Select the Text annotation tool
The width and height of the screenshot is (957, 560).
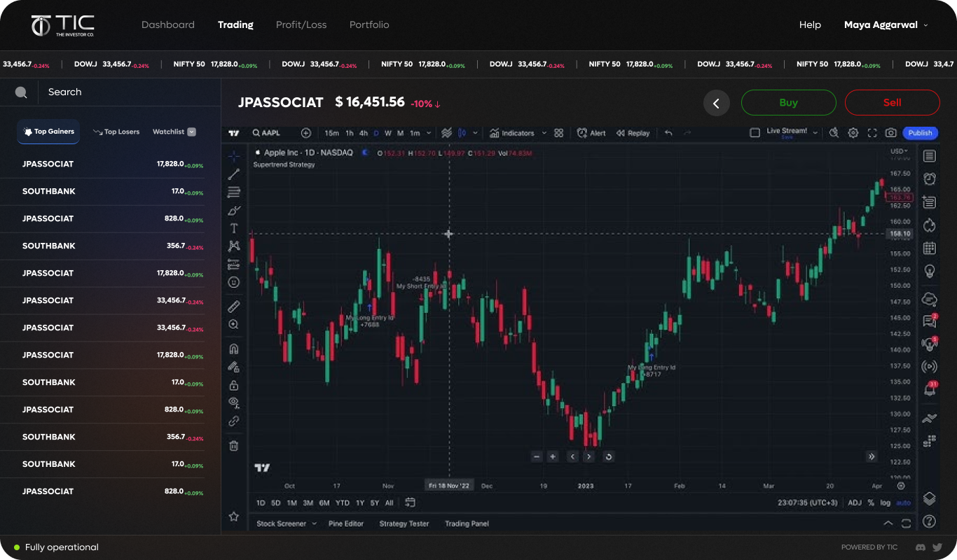(234, 228)
